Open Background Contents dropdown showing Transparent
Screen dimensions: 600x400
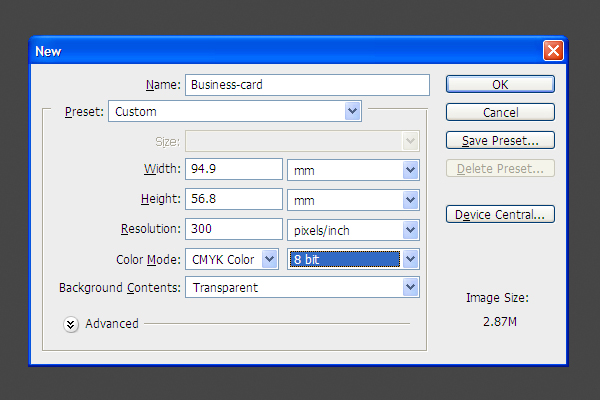click(x=302, y=287)
